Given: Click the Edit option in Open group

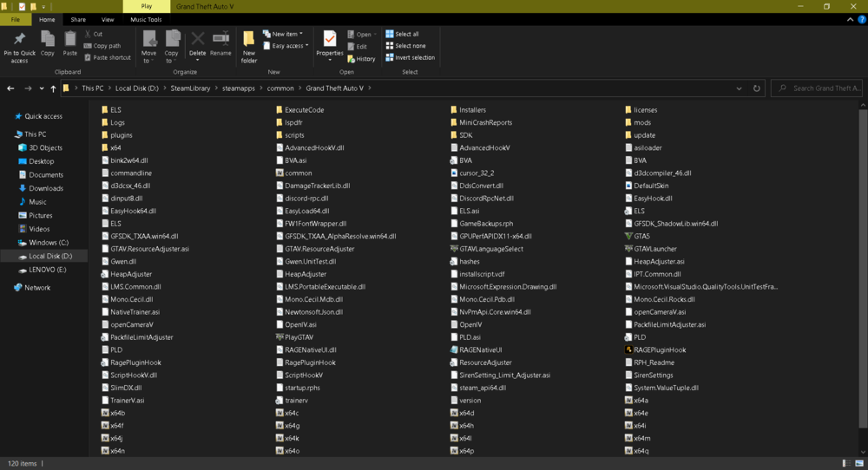Looking at the screenshot, I should [x=357, y=47].
